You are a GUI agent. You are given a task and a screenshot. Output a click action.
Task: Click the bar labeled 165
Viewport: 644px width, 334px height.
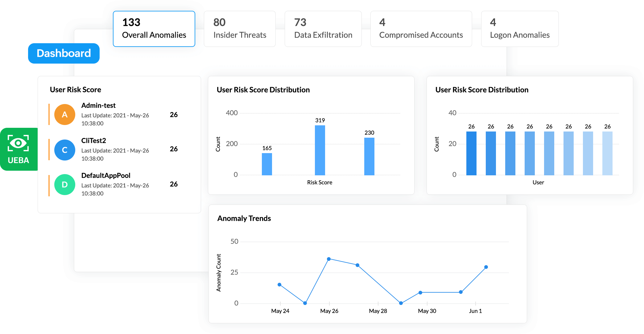pyautogui.click(x=267, y=164)
